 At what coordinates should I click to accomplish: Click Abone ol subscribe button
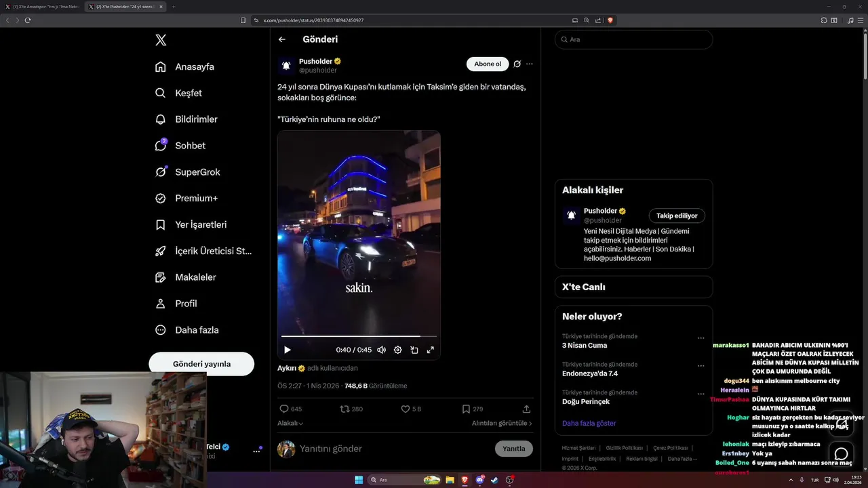(x=488, y=64)
